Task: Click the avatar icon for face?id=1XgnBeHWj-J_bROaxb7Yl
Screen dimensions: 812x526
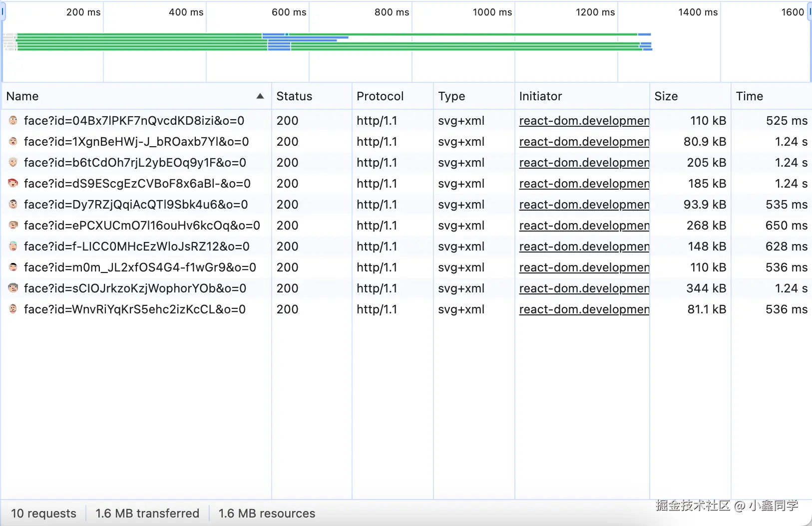Action: tap(13, 142)
